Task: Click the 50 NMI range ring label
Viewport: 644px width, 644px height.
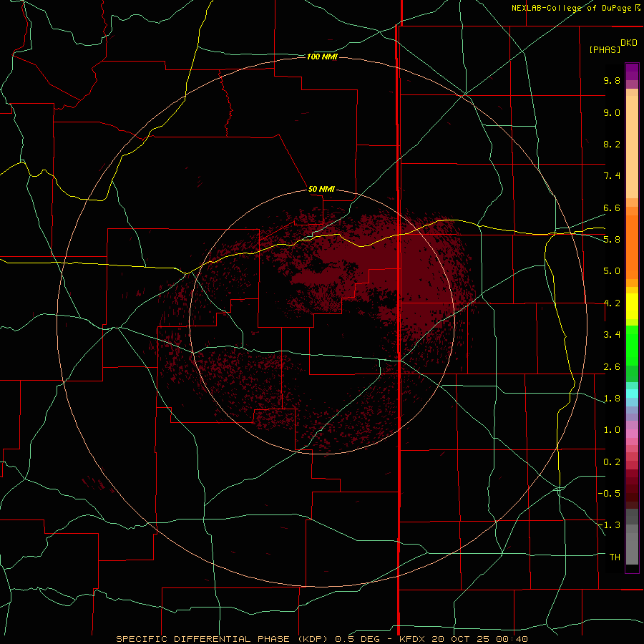Action: click(x=321, y=189)
